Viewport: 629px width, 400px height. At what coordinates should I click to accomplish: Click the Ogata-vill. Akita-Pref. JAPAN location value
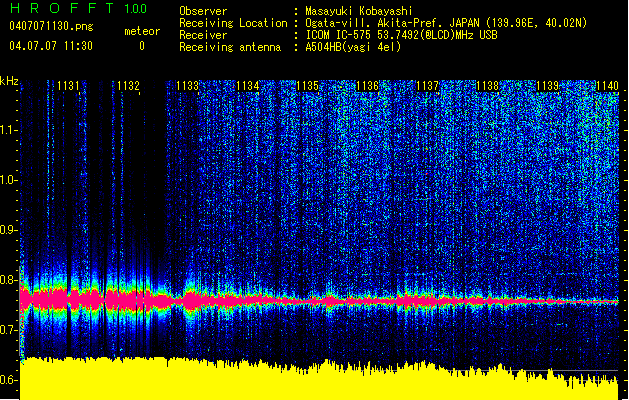pos(446,23)
